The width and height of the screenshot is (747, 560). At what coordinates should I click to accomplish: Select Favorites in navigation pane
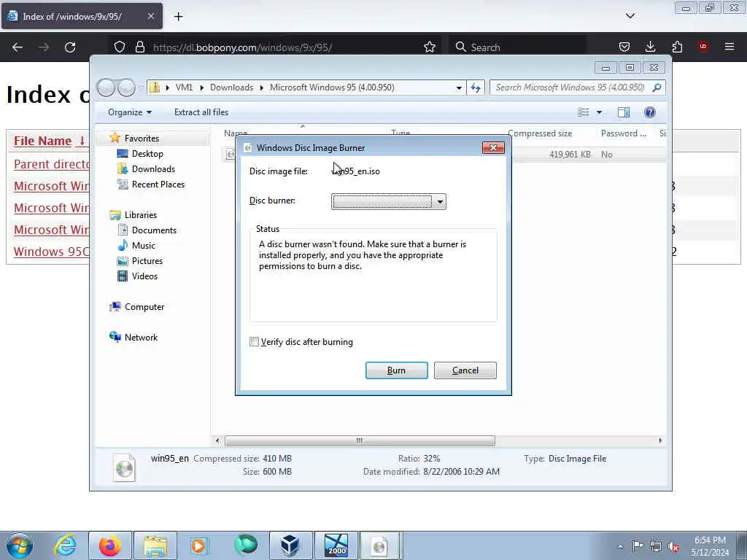142,139
